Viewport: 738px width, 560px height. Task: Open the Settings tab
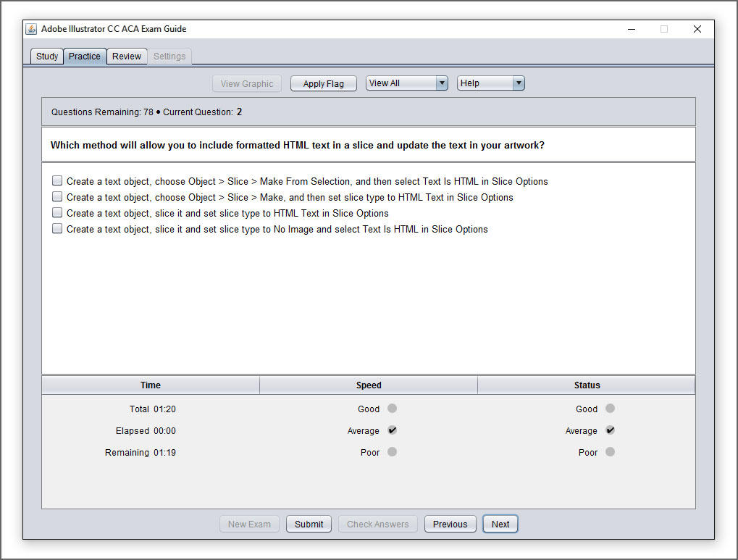169,56
